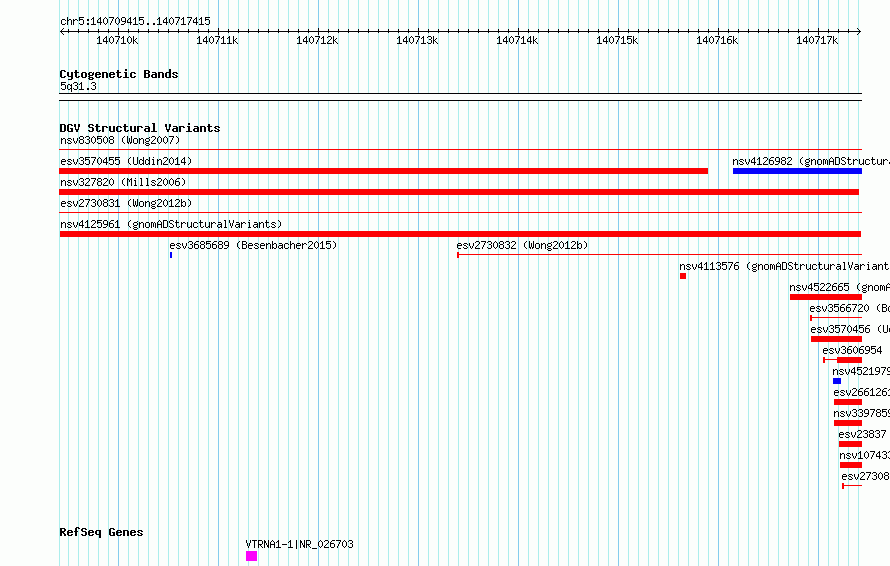Click the 140713k ruler position
This screenshot has height=566, width=890.
tap(417, 40)
